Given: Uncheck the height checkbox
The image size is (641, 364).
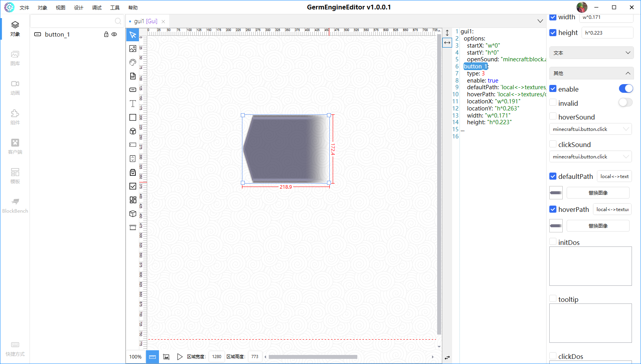Looking at the screenshot, I should (x=553, y=33).
